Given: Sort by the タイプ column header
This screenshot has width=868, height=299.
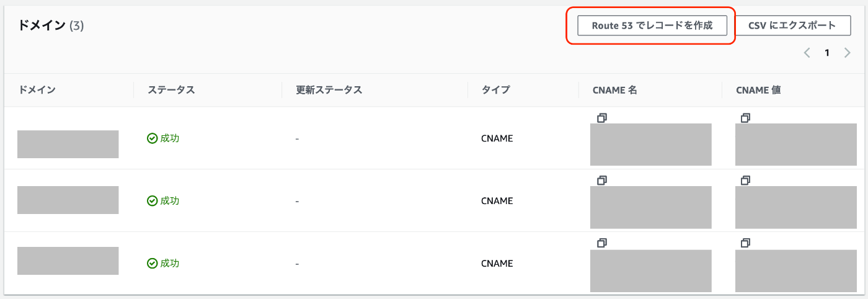Looking at the screenshot, I should (495, 90).
